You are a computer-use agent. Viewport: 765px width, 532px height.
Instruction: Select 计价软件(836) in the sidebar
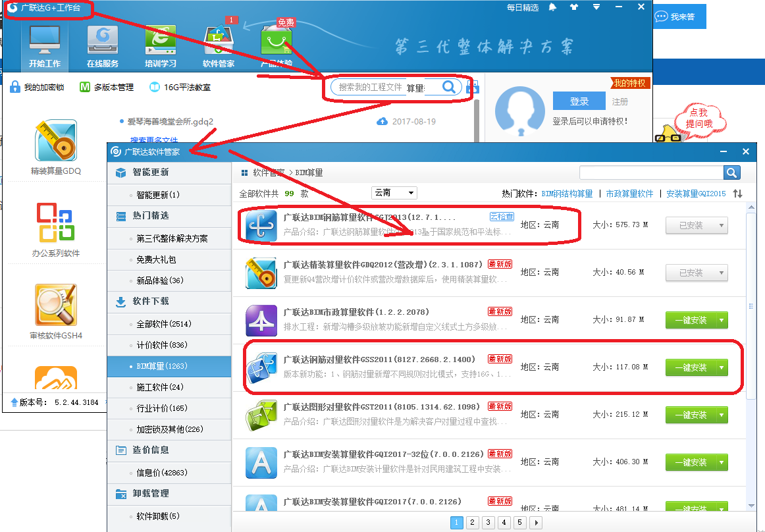169,345
